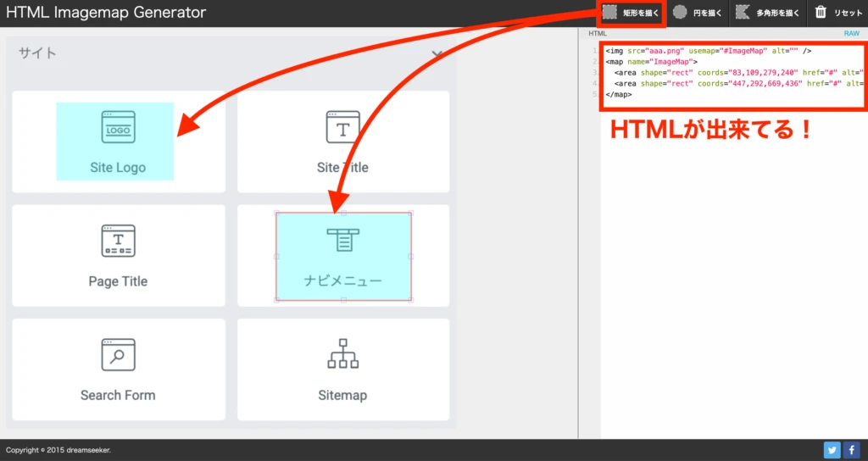Click the map name="ImageMap" code line
The width and height of the screenshot is (868, 461).
pyautogui.click(x=652, y=62)
